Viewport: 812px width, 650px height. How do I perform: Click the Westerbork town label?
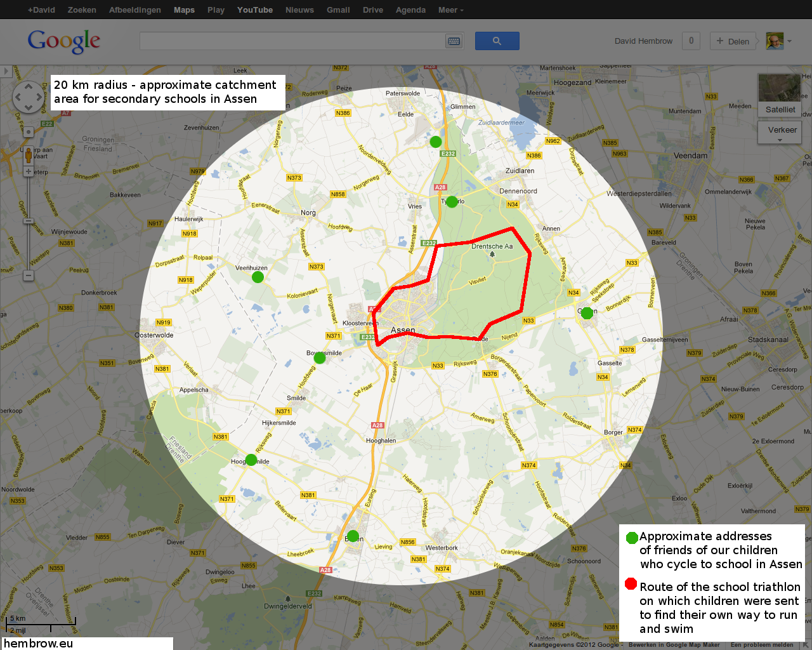(442, 548)
